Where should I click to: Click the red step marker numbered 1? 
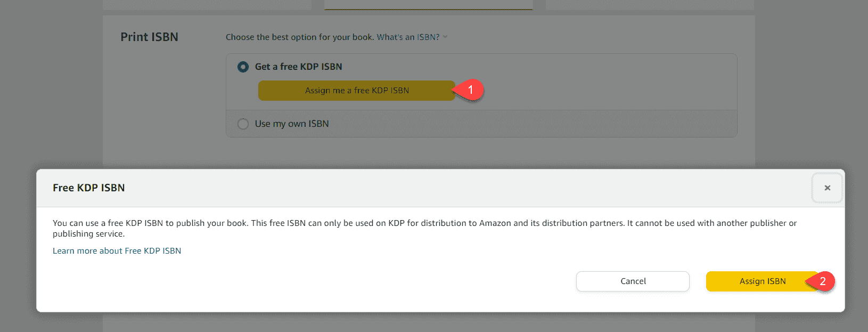point(470,90)
